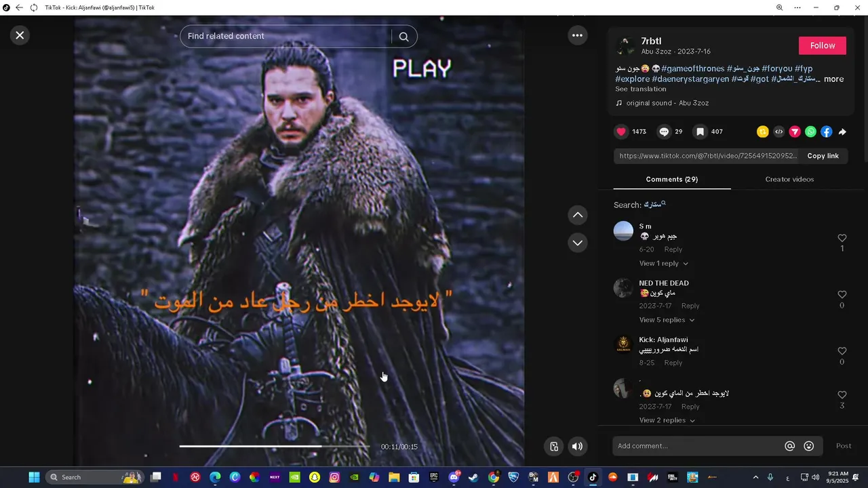This screenshot has width=868, height=488.
Task: Click the video to pause playback
Action: click(x=299, y=241)
